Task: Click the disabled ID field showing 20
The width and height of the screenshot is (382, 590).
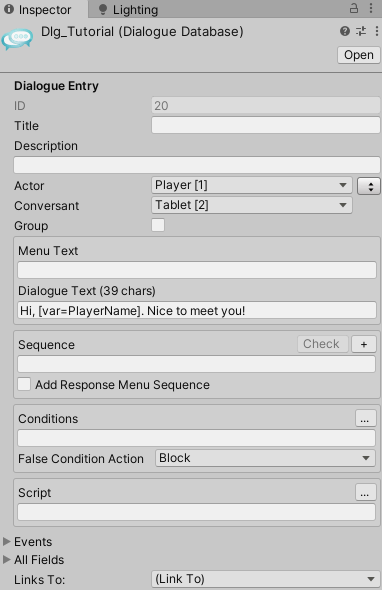Action: (266, 105)
